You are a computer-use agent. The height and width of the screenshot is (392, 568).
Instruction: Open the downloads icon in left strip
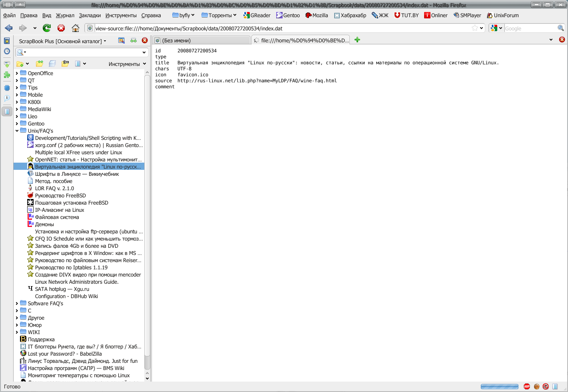click(7, 64)
